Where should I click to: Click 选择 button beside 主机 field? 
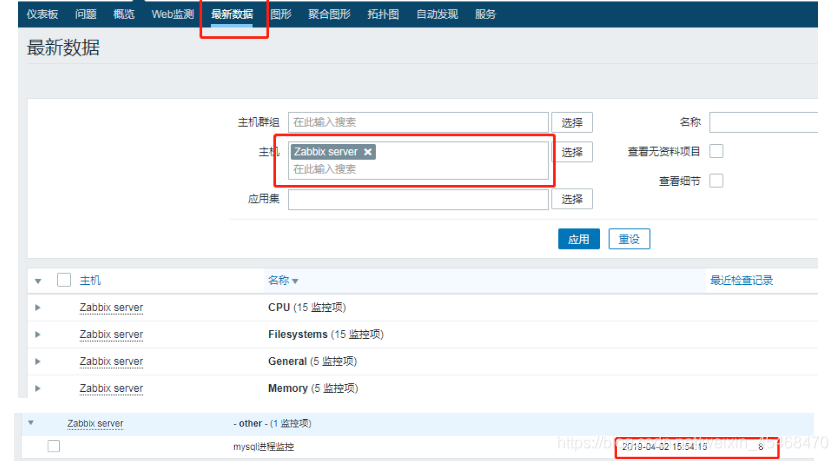point(572,152)
